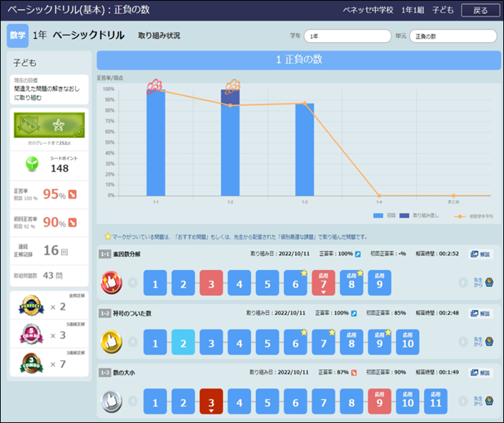Open 解説 for 数の大小
The height and width of the screenshot is (423, 504).
tap(481, 373)
